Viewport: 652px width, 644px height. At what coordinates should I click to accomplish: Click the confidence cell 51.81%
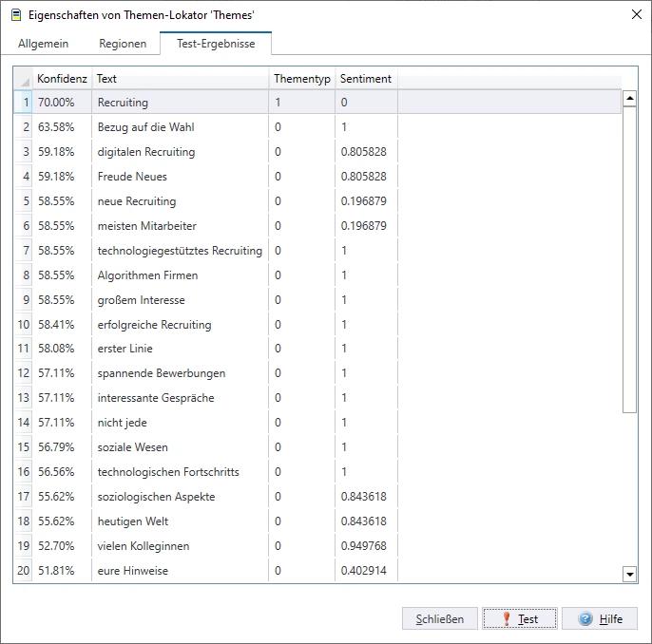56,571
